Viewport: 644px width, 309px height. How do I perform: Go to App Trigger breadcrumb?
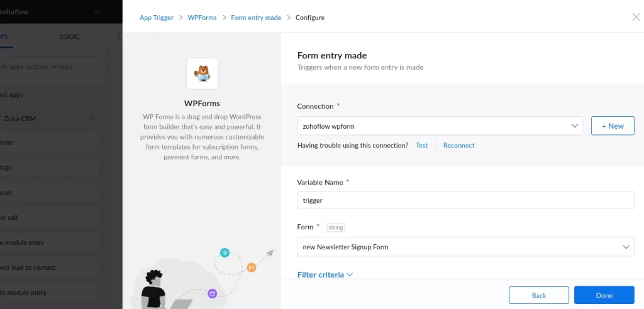point(157,18)
